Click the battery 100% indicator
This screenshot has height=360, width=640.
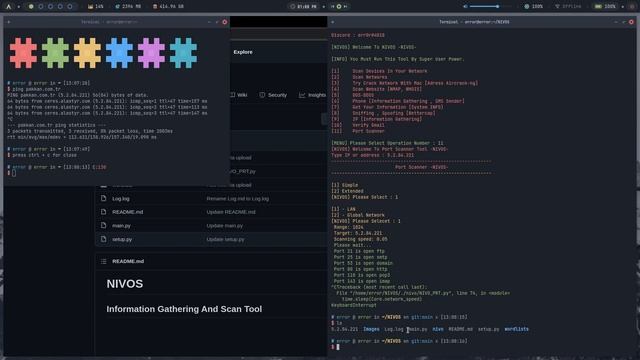[x=605, y=7]
